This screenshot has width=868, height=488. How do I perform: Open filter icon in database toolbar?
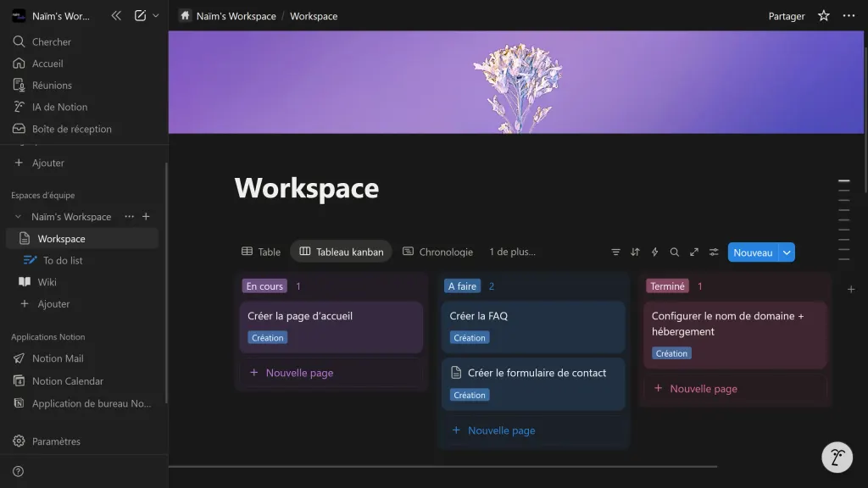[x=615, y=252]
